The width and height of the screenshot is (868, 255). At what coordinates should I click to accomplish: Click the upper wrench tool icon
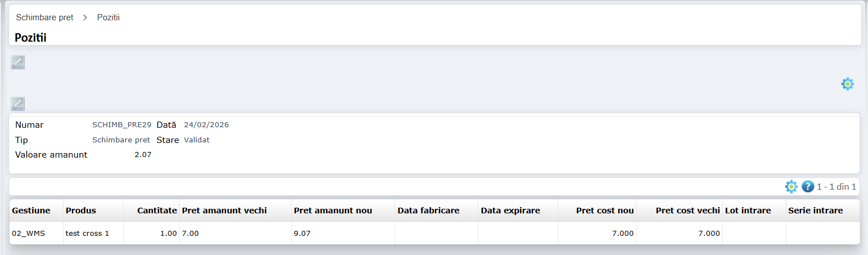pos(17,62)
